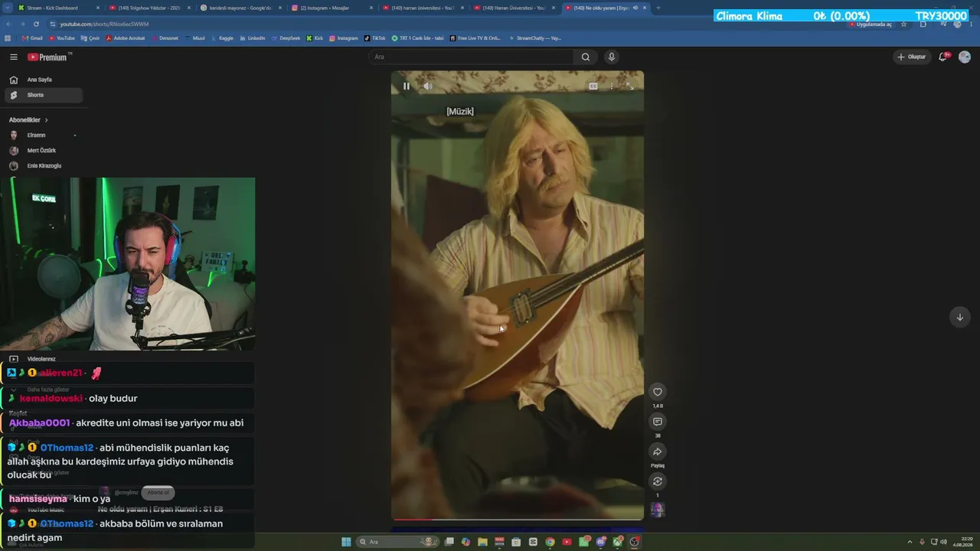The image size is (980, 551).
Task: Go to YouTube Premium home logo
Action: tap(48, 57)
